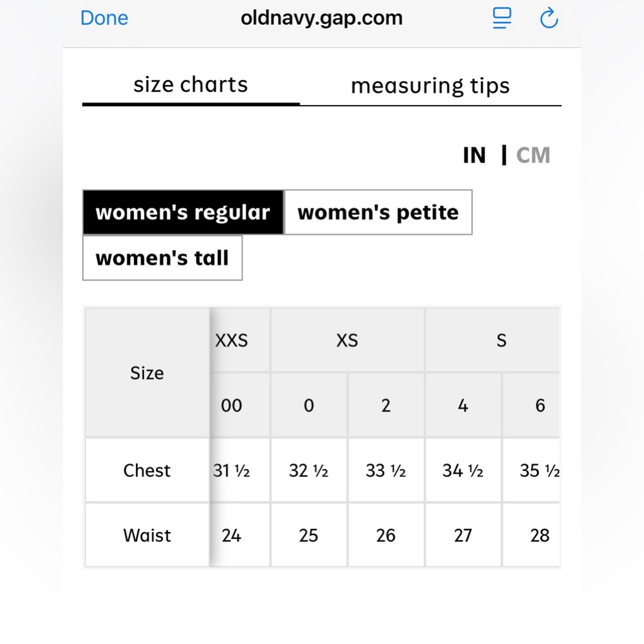Tap the reader view icon

coord(502,18)
